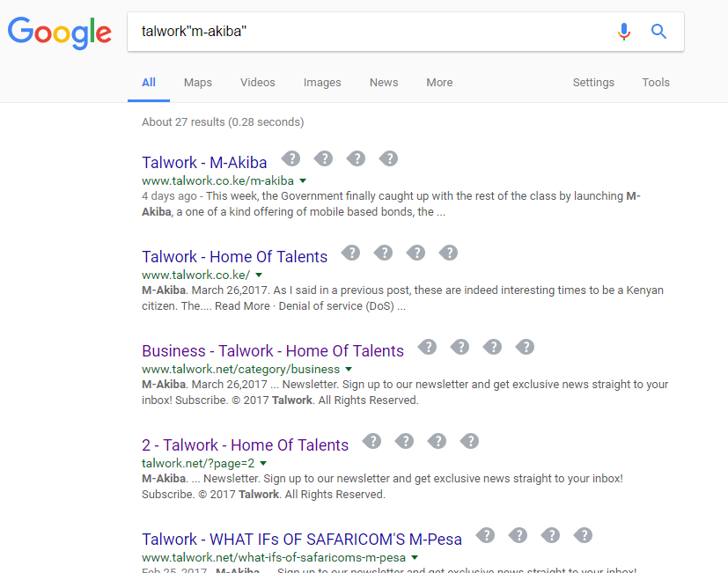
Task: Switch to the Images tab
Action: [322, 83]
